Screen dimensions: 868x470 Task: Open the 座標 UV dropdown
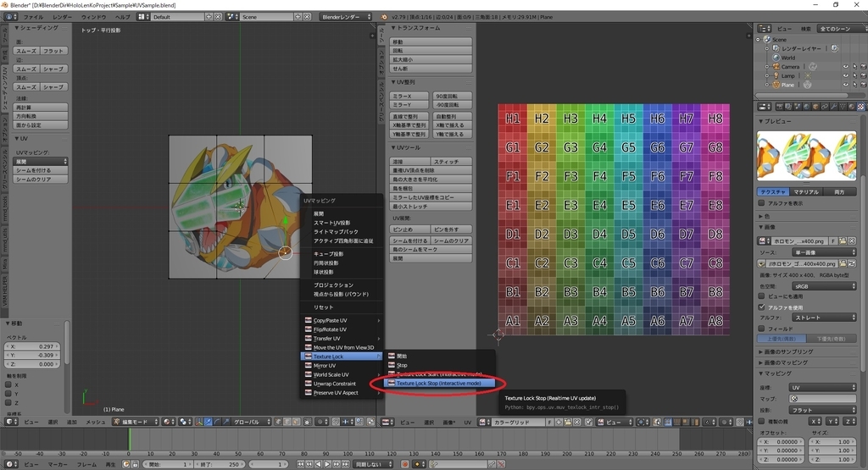(822, 387)
